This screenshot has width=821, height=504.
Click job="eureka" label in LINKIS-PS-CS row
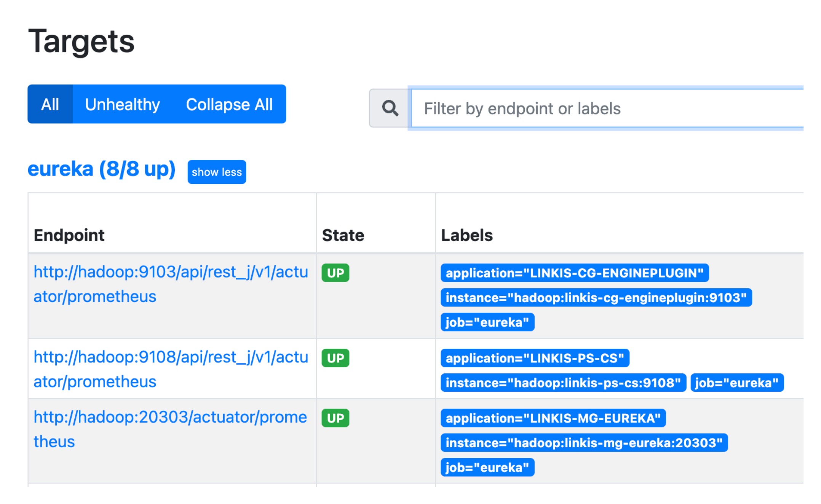click(x=736, y=383)
